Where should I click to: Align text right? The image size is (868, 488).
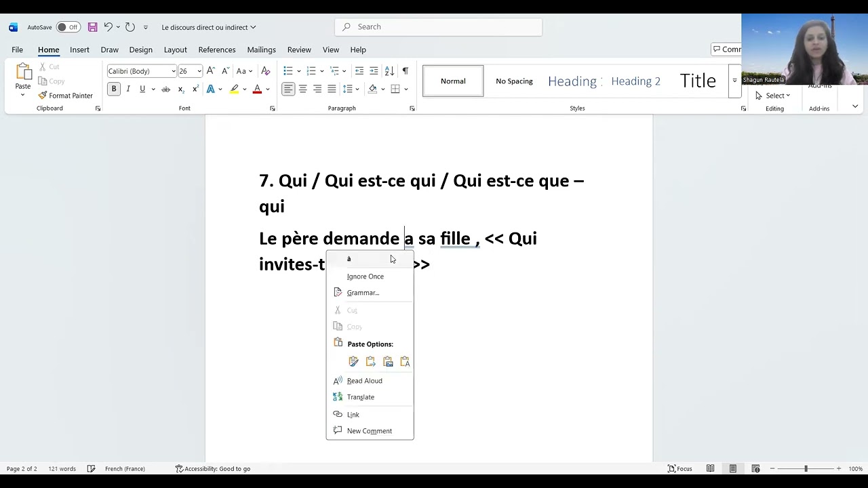coord(317,89)
